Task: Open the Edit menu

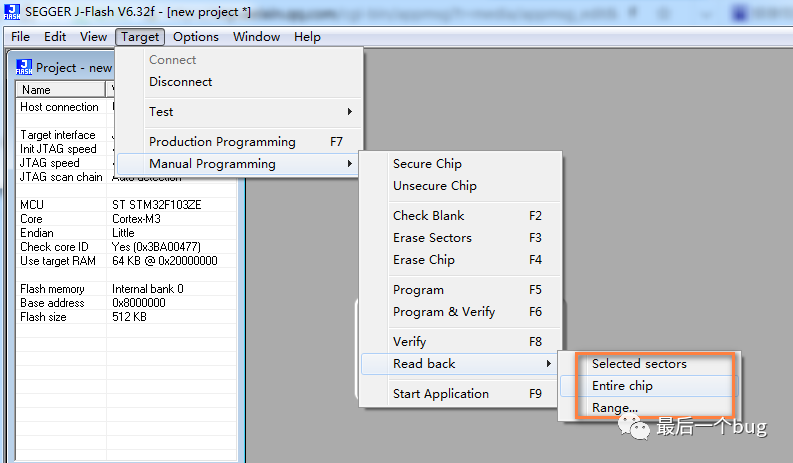Action: [x=55, y=37]
